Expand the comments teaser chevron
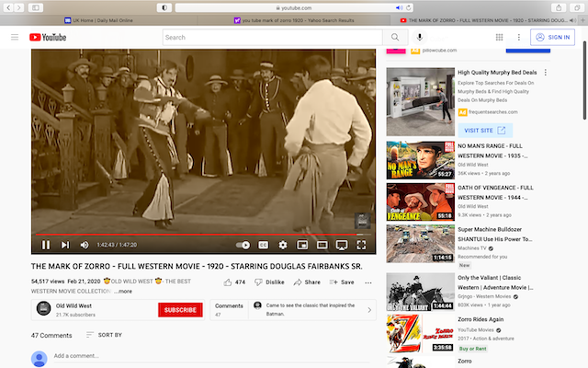Viewport: 588px width, 368px height. [369, 310]
